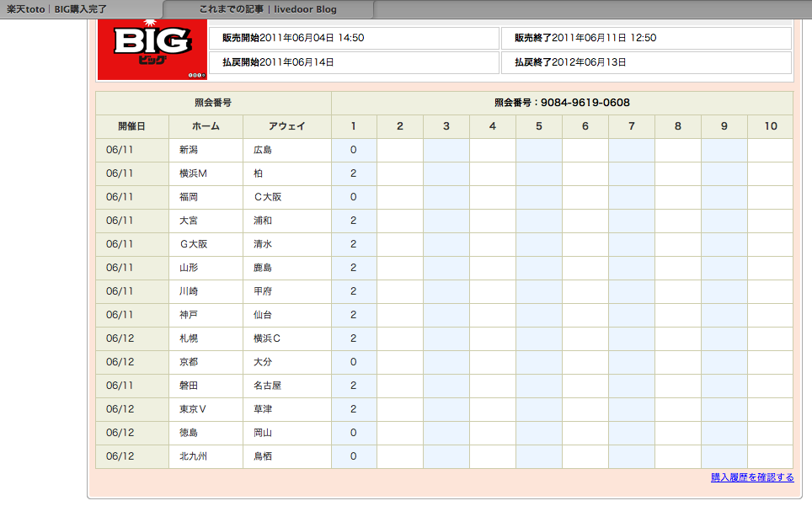The width and height of the screenshot is (812, 506).
Task: Select 東京V versus 草津 row date
Action: [132, 409]
